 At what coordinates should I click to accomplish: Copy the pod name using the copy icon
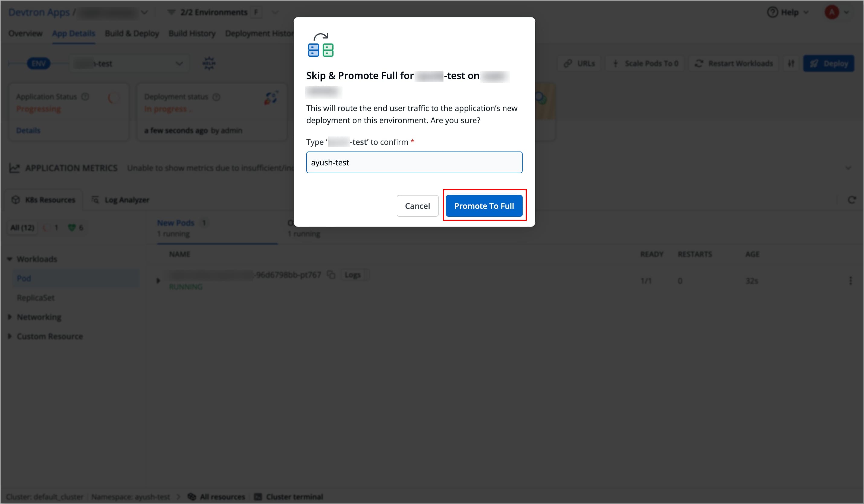[331, 274]
